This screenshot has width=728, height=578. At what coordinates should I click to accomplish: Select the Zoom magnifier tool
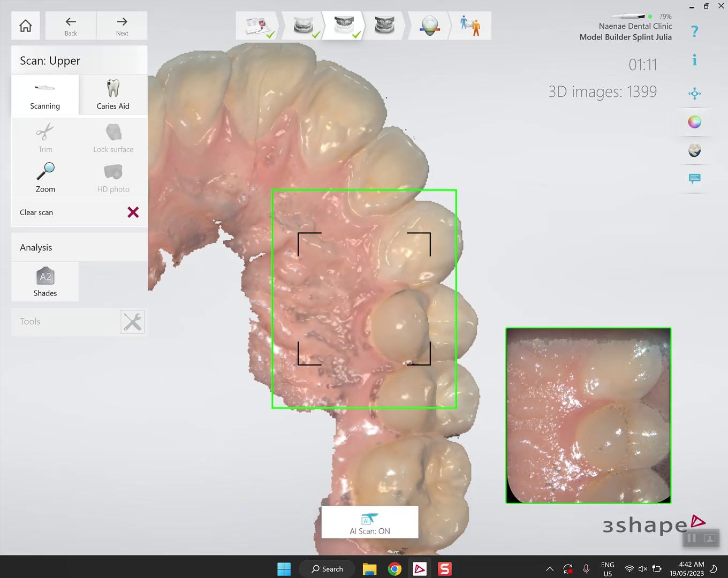click(45, 177)
